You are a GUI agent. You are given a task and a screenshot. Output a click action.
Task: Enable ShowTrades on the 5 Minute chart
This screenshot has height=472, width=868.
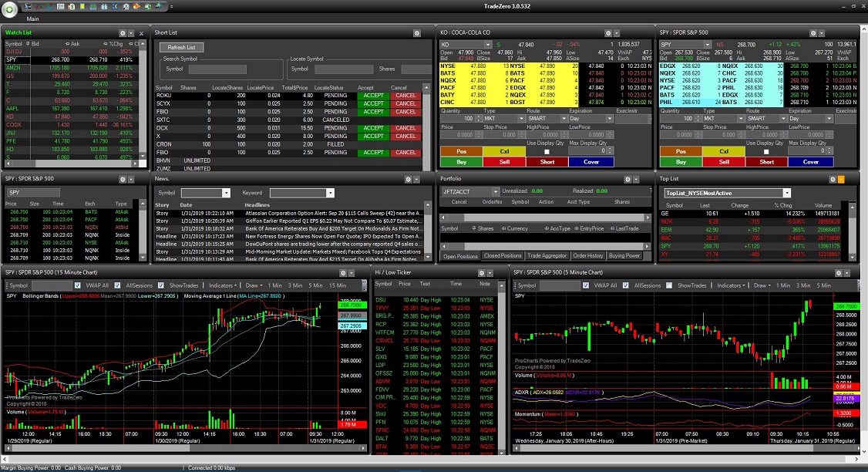pos(670,285)
